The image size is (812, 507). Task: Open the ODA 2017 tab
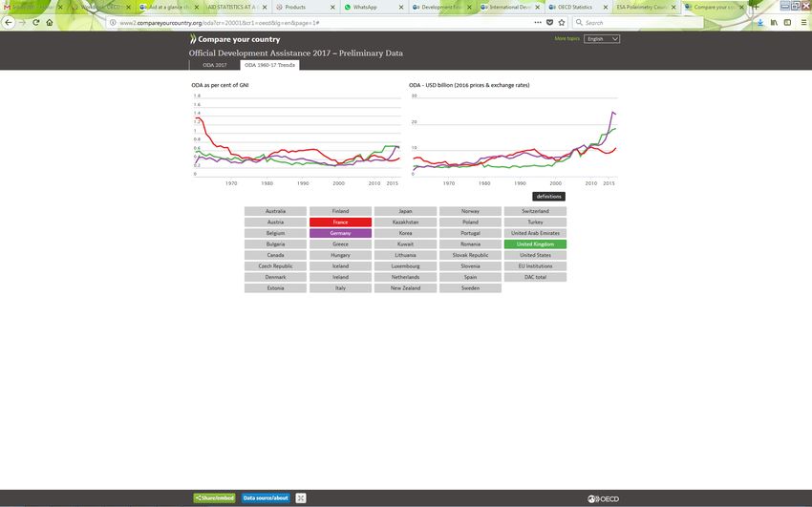(x=214, y=65)
